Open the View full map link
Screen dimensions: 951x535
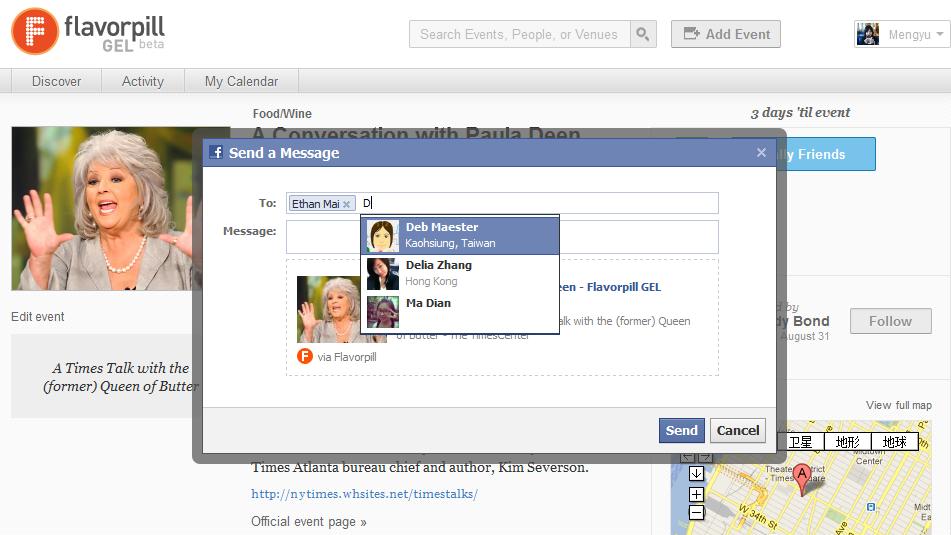point(898,405)
